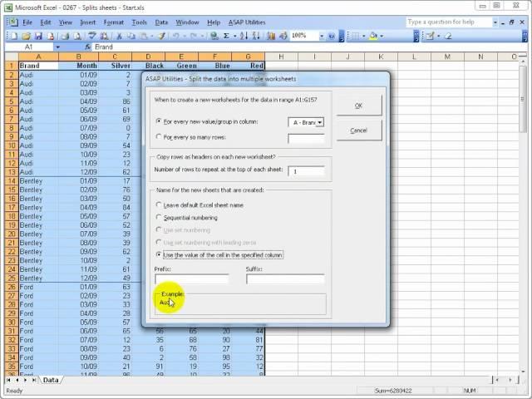Click the Redo arrow icon
Viewport: 532px width, 399px height.
click(x=194, y=36)
